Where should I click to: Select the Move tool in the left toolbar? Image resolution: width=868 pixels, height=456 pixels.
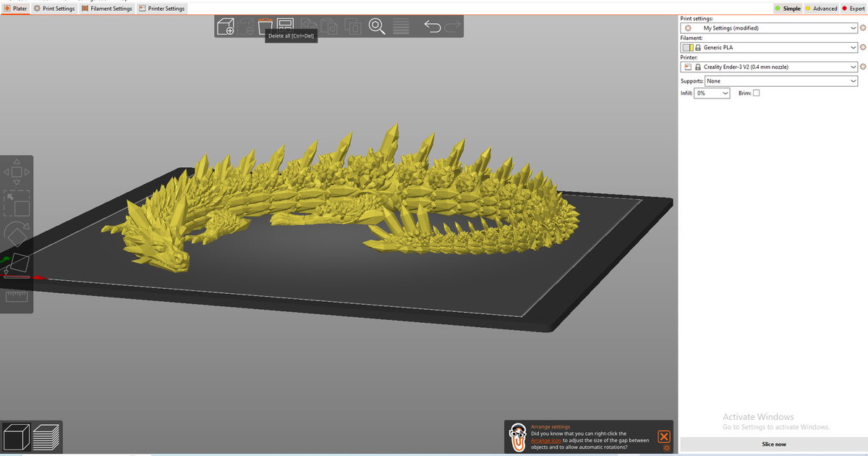(16, 172)
